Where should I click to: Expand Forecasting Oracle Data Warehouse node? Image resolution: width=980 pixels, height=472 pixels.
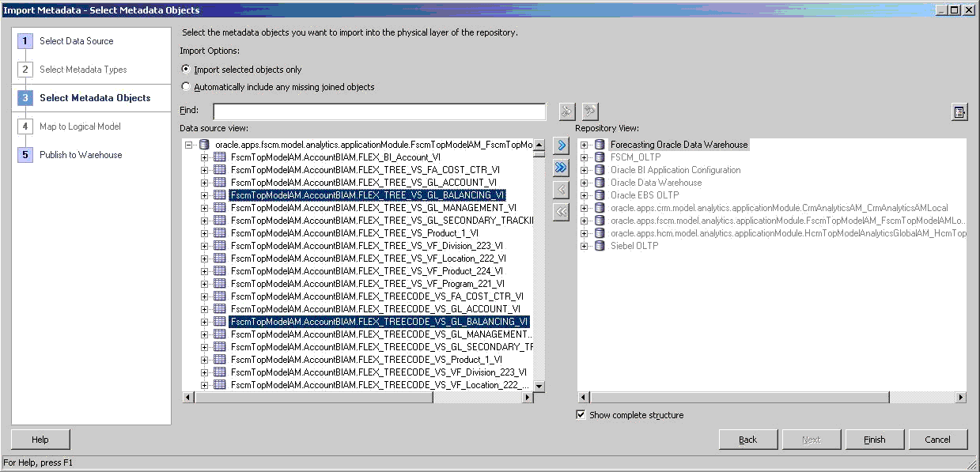(585, 145)
